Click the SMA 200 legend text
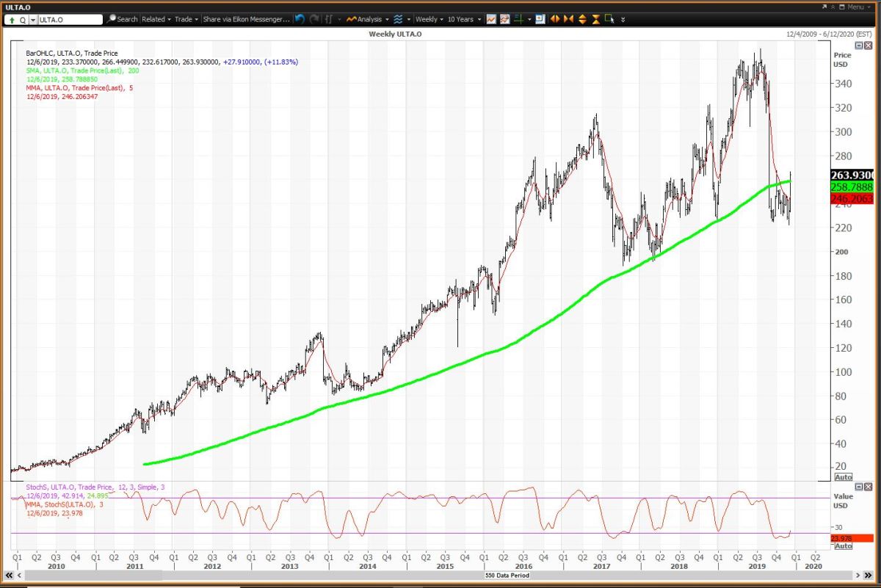The height and width of the screenshot is (588, 881). coord(82,70)
